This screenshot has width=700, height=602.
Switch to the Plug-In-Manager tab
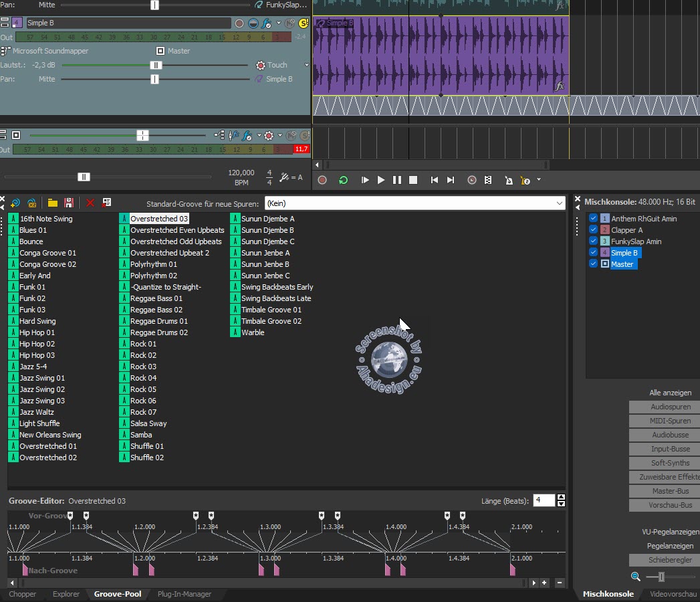pos(185,594)
